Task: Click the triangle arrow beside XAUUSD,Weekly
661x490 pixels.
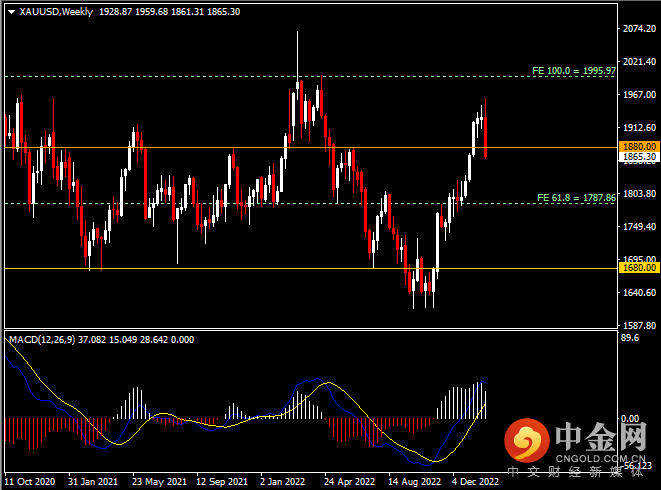Action: click(x=10, y=10)
